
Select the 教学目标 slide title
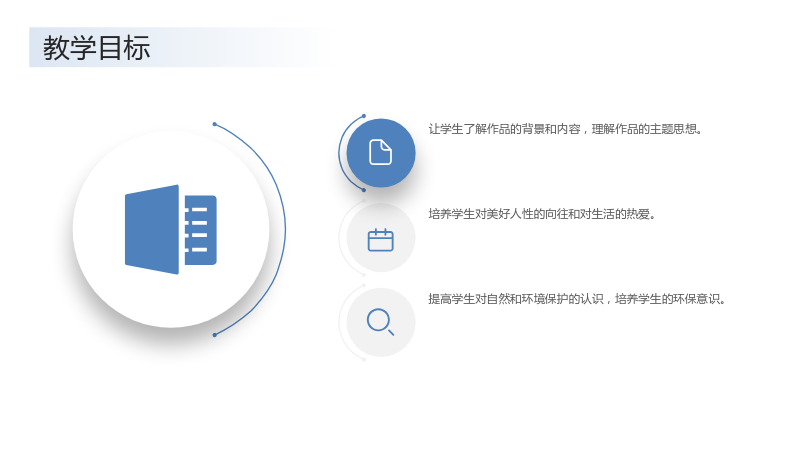tap(96, 48)
